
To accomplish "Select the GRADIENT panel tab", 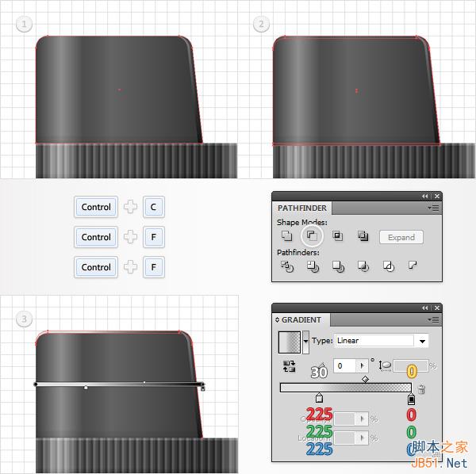I will [x=301, y=320].
